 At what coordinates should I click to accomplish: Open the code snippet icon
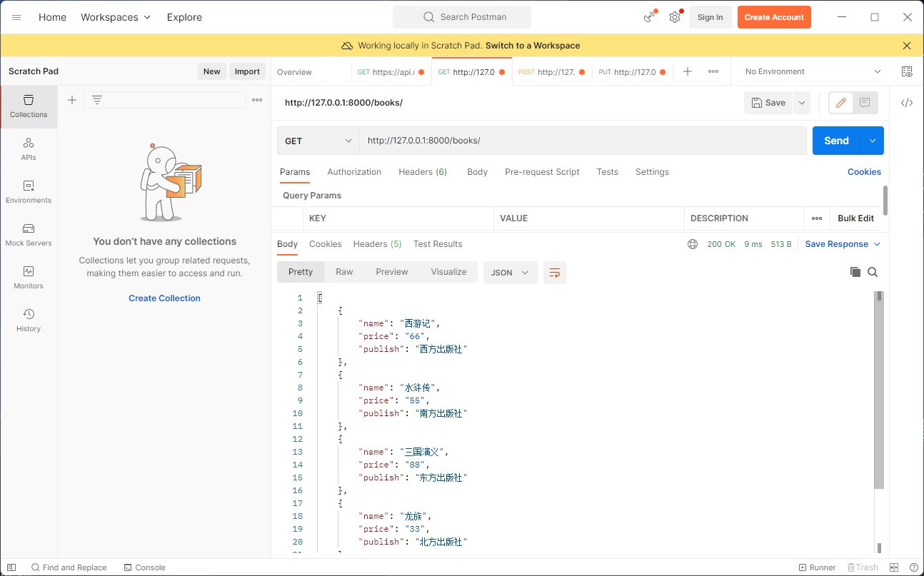tap(907, 103)
